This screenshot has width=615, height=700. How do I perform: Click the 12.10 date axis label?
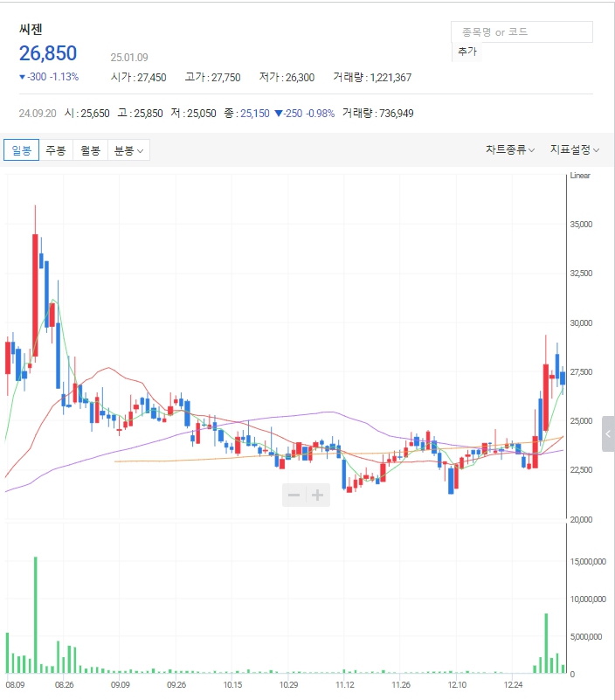457,685
